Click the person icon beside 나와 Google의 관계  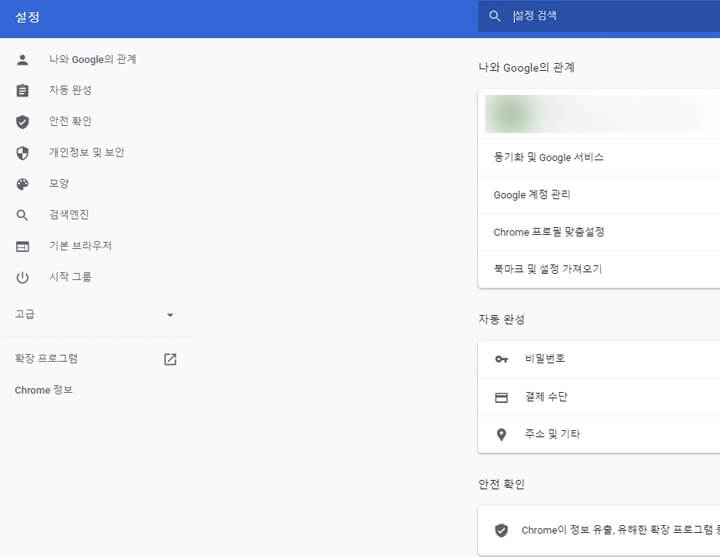pyautogui.click(x=22, y=60)
